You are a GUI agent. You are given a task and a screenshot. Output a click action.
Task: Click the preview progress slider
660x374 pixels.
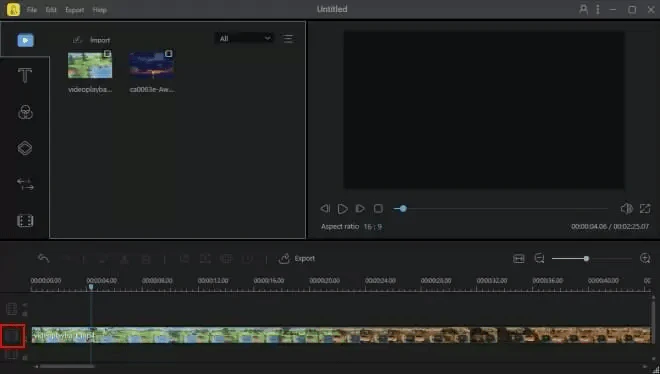[x=500, y=209]
